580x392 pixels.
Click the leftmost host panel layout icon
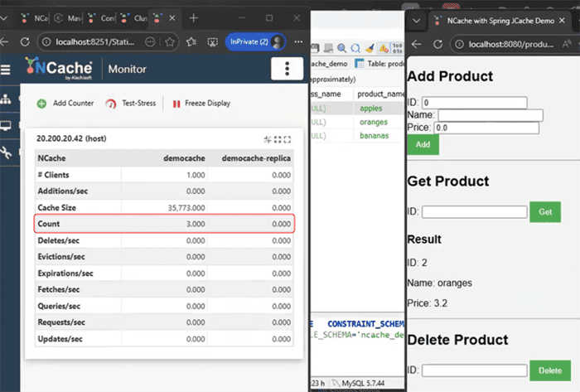[267, 139]
